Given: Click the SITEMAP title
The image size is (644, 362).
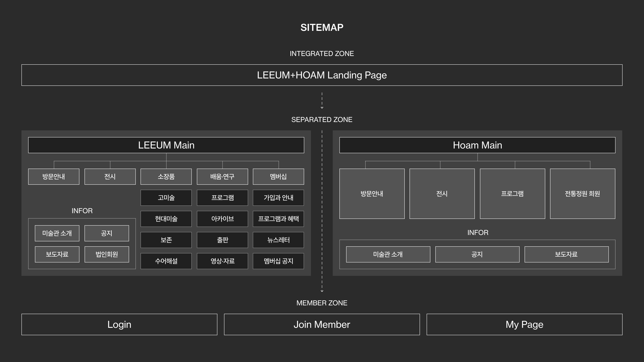Looking at the screenshot, I should pos(322,27).
